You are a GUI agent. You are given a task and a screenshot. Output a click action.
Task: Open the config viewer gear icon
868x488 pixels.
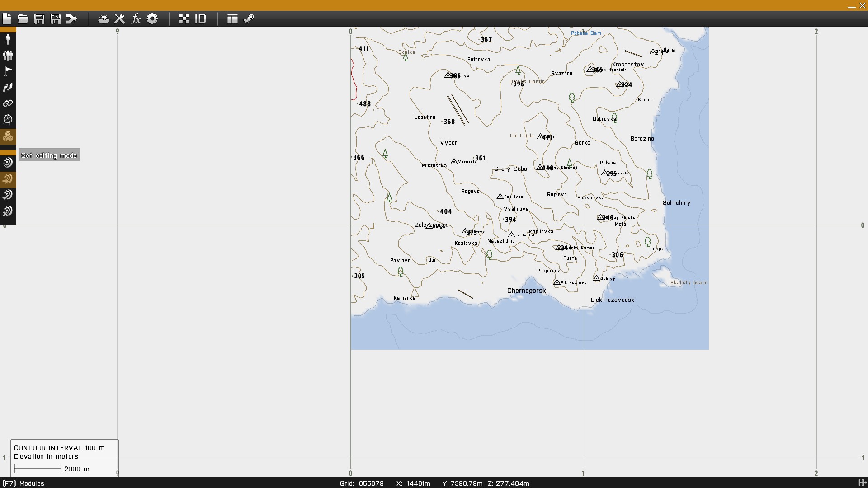coord(152,19)
